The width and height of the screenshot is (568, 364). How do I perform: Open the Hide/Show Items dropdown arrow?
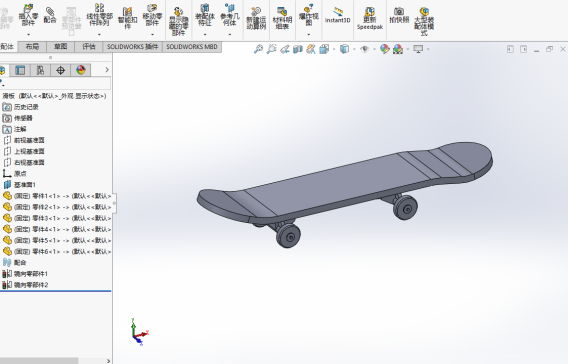point(374,49)
